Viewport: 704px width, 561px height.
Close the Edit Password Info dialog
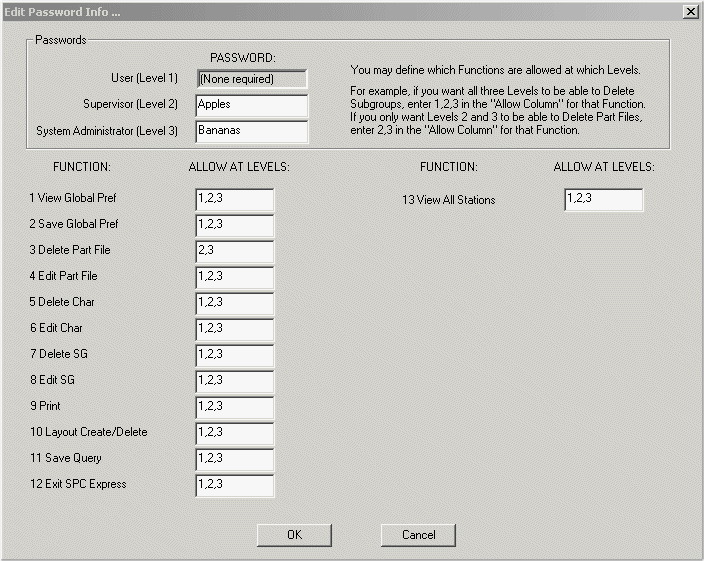690,10
